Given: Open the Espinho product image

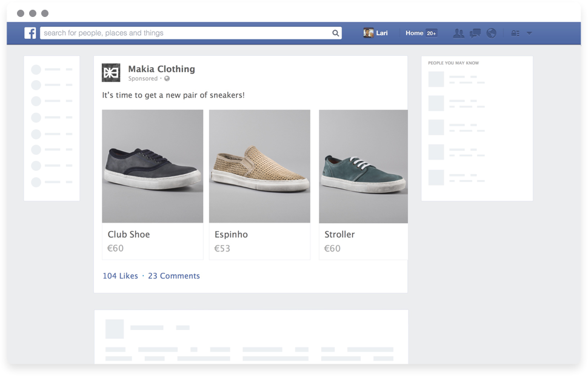Looking at the screenshot, I should [x=259, y=166].
